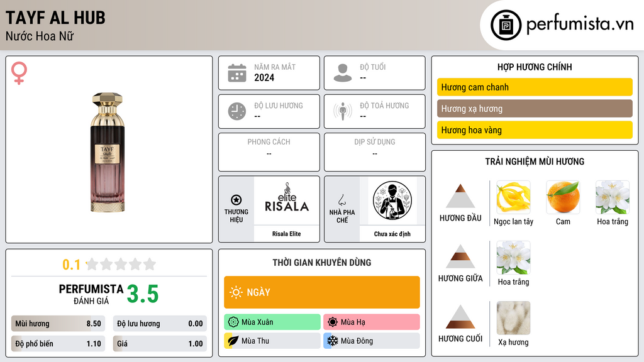Click the green Perfumista rating 3.5

(x=143, y=294)
